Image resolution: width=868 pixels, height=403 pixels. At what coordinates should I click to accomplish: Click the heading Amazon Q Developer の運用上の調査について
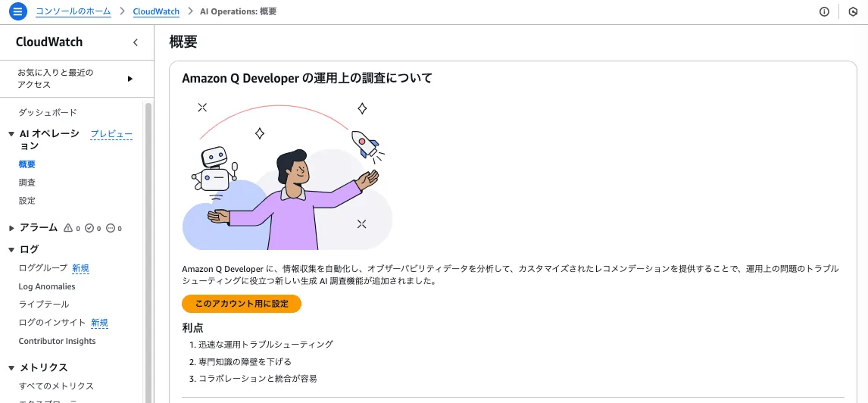(x=307, y=78)
